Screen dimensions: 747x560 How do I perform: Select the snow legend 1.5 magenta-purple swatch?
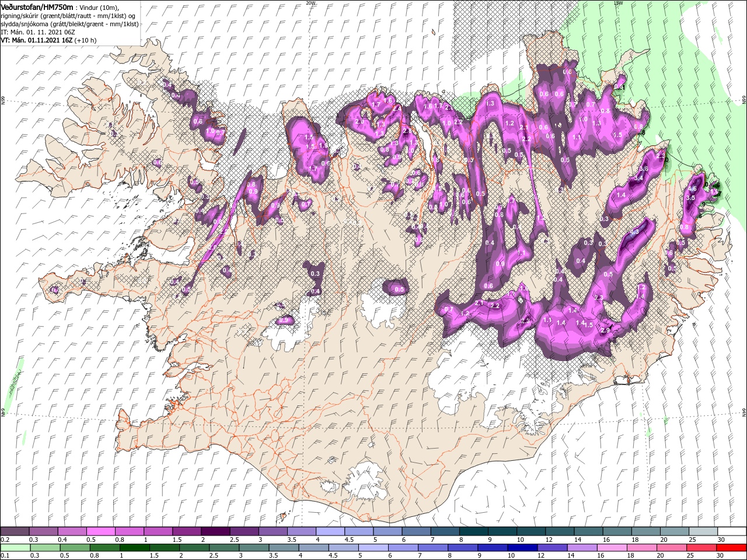tap(187, 531)
